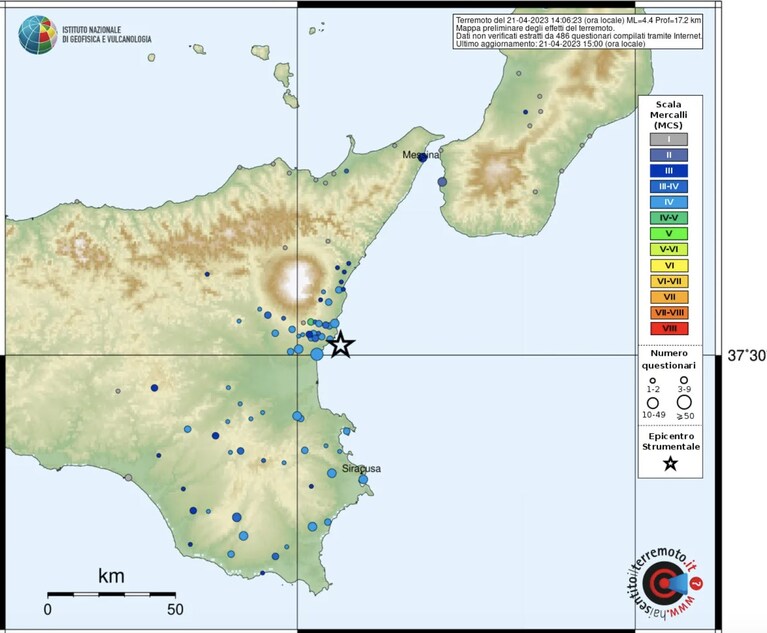767x633 pixels.
Task: Click the Epicentro Strumentale star in legend
Action: point(671,463)
